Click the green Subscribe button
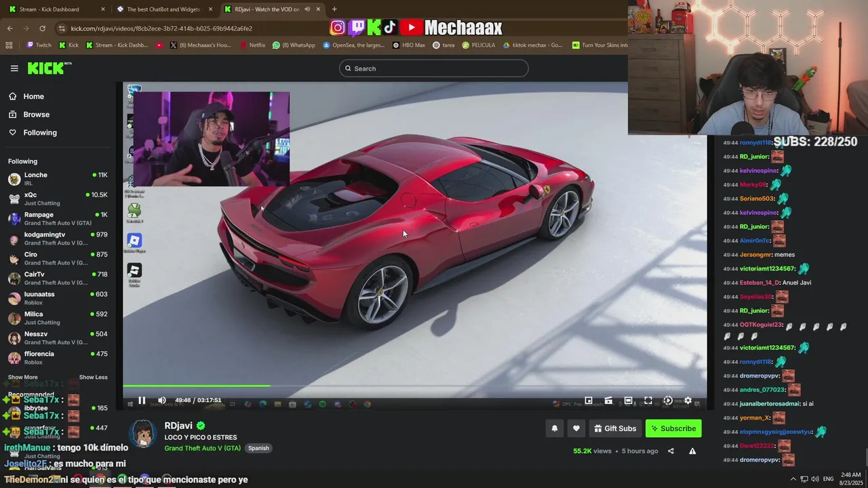Viewport: 868px width, 488px height. point(673,428)
